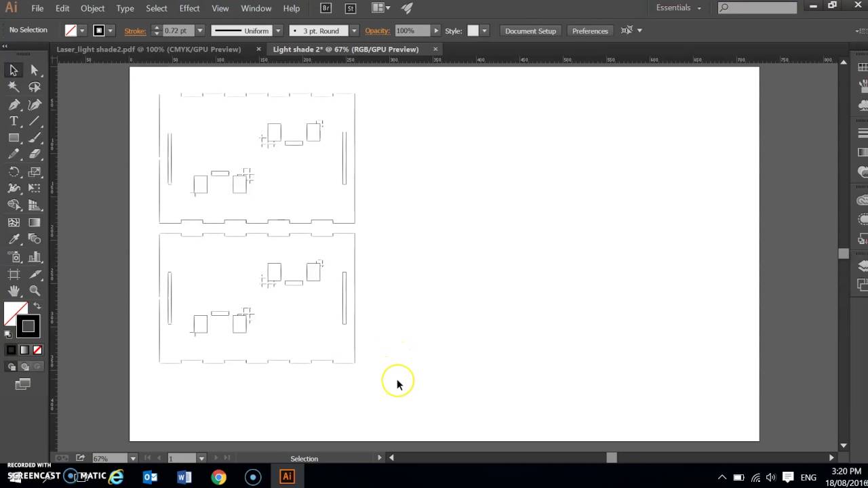The image size is (868, 488).
Task: Reset to default fill and stroke
Action: pos(8,334)
